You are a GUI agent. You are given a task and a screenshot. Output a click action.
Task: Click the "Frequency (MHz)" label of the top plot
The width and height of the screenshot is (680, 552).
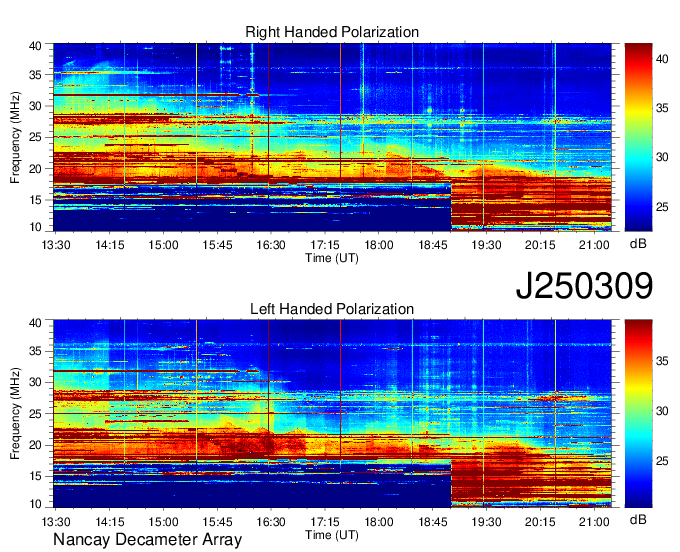point(15,137)
